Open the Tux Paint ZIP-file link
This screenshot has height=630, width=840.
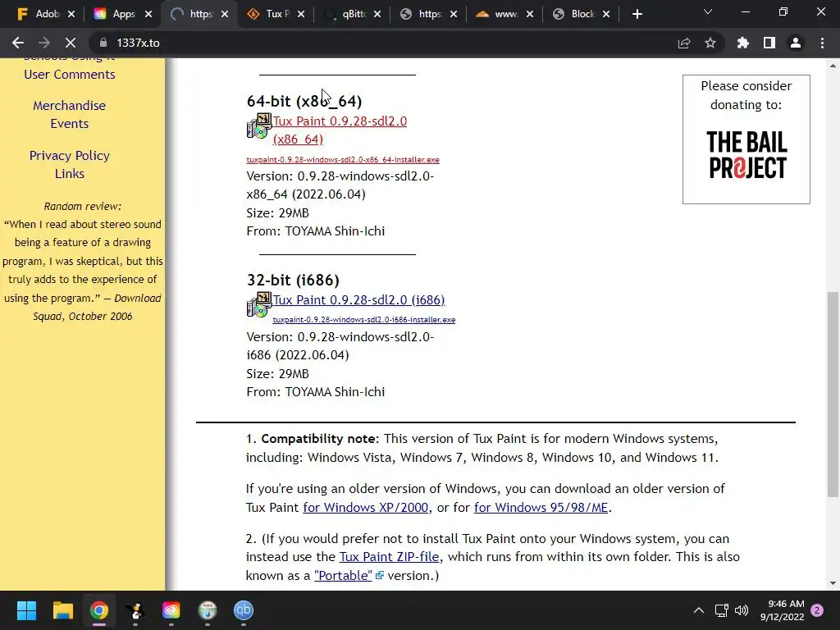390,557
